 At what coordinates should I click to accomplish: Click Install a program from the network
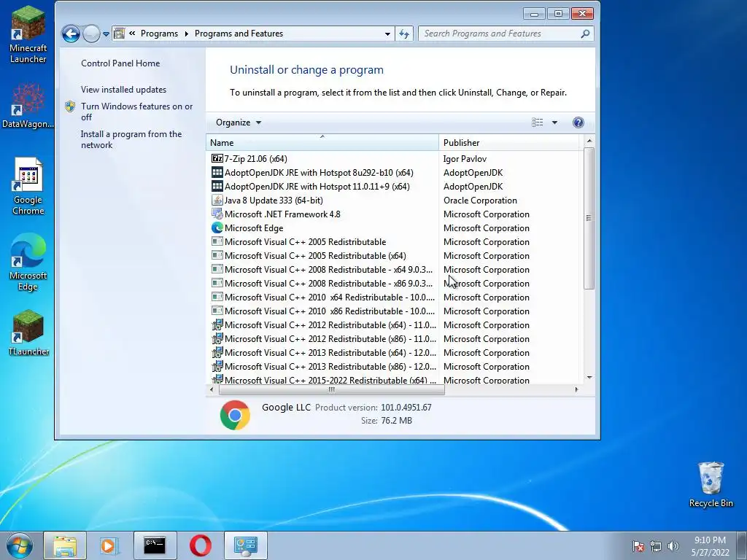131,139
